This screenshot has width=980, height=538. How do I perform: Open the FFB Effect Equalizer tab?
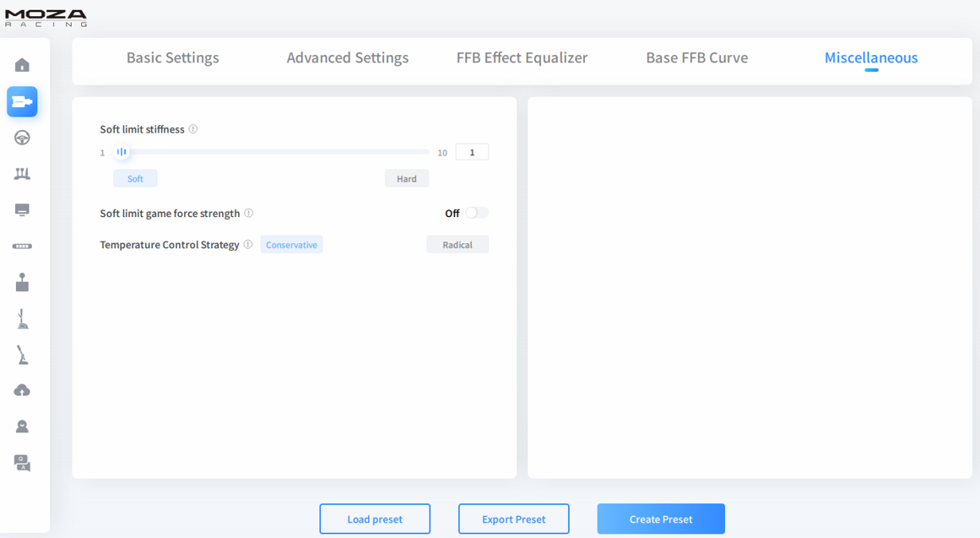click(522, 57)
